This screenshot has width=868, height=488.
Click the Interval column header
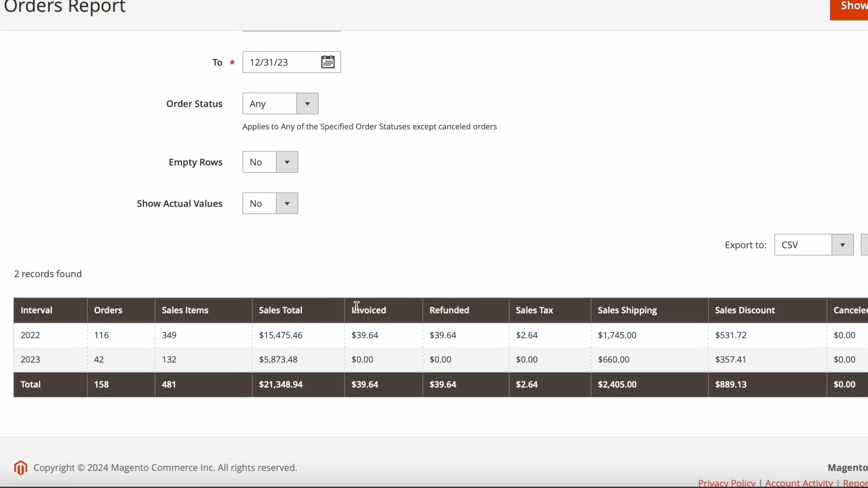coord(37,310)
